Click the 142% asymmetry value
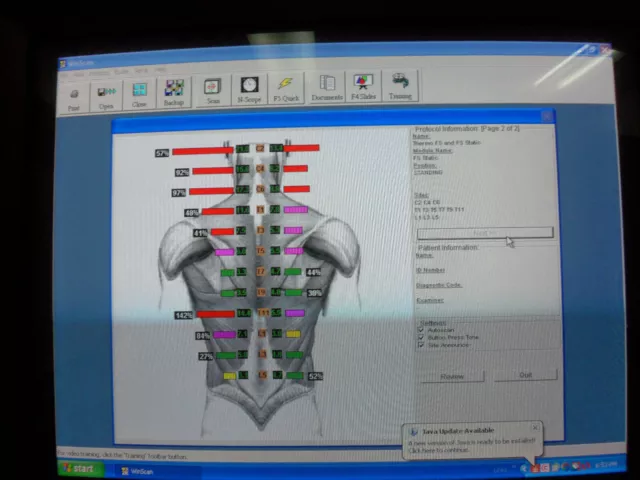Viewport: 640px width, 480px height. (184, 316)
